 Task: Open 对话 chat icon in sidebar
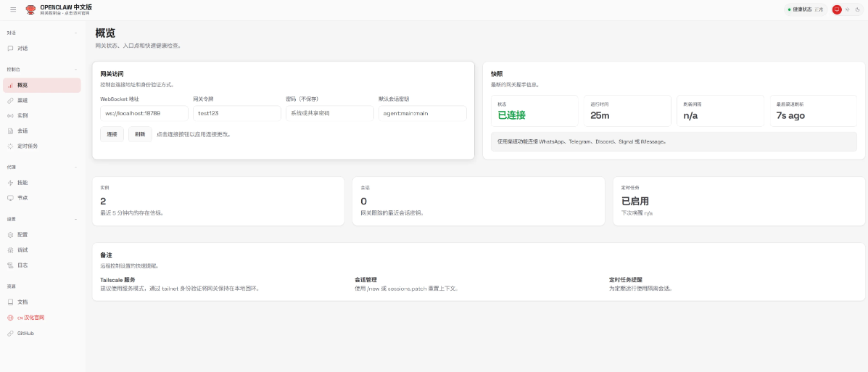10,49
